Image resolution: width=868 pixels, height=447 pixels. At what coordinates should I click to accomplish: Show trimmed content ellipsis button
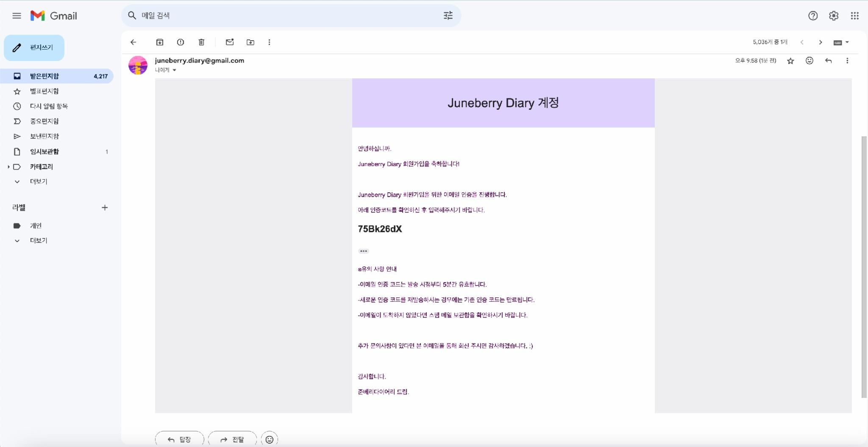coord(364,251)
